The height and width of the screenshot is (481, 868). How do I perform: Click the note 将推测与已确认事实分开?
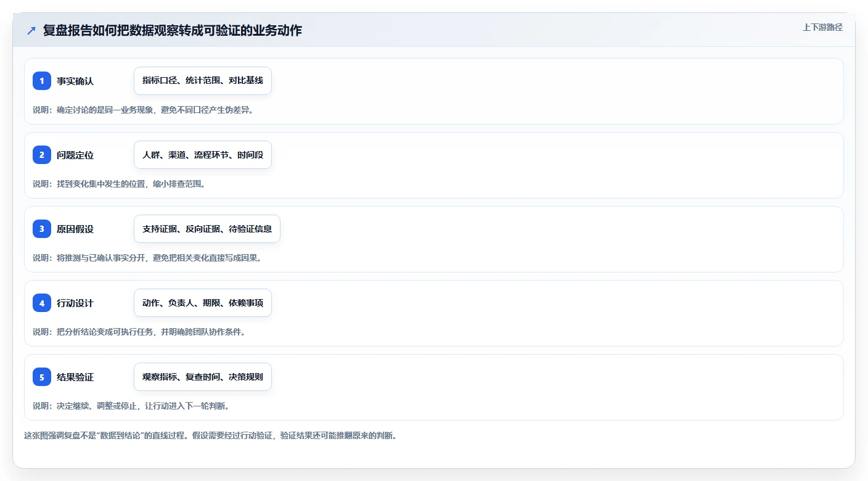click(x=147, y=258)
